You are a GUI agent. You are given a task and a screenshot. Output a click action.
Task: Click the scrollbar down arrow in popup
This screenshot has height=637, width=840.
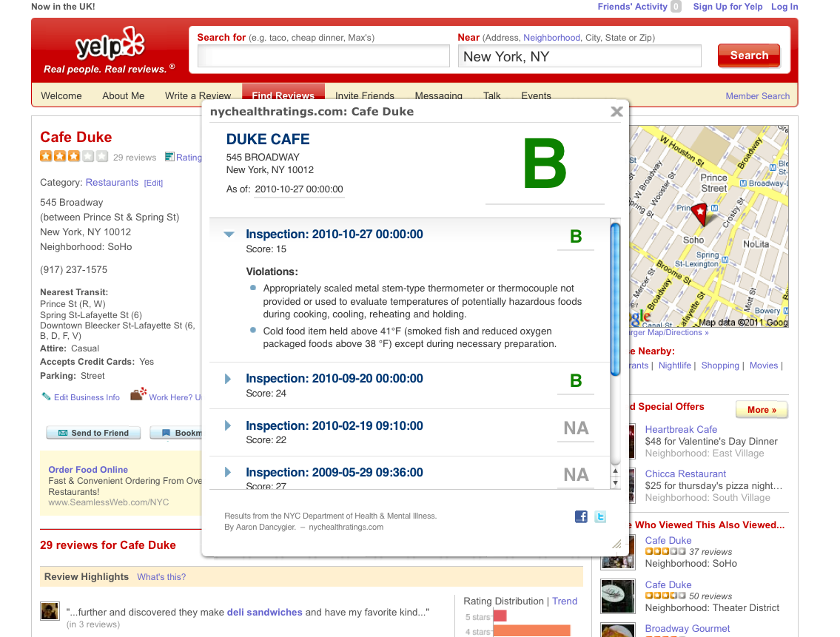[x=616, y=482]
